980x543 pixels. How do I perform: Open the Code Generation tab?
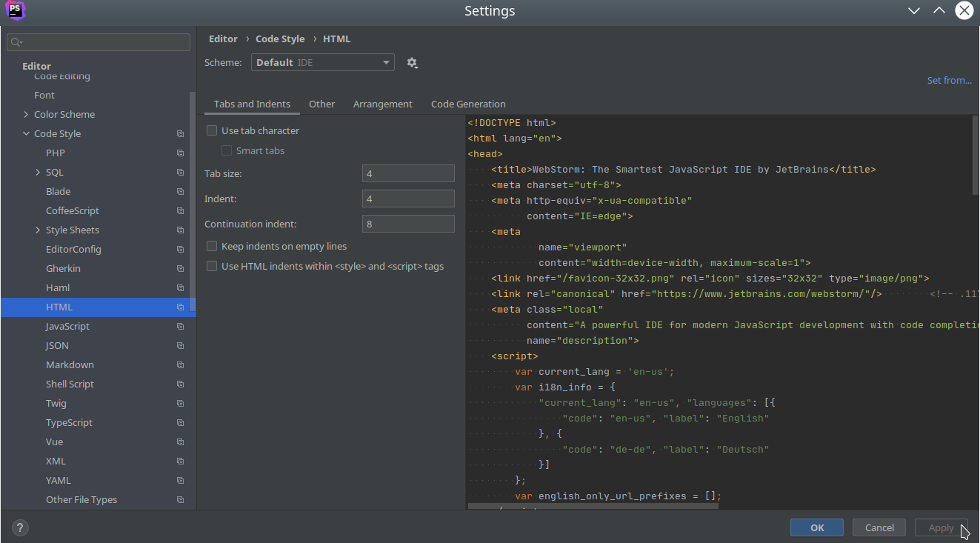(x=468, y=104)
